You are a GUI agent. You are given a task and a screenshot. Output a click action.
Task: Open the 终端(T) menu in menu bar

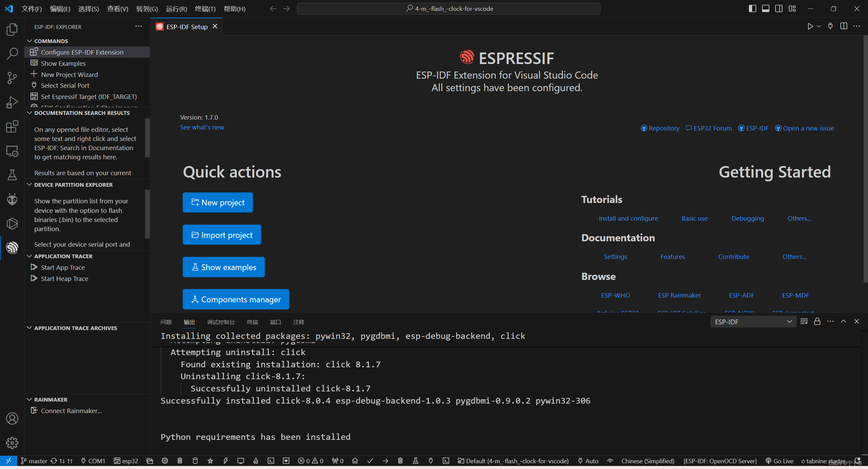tap(205, 9)
